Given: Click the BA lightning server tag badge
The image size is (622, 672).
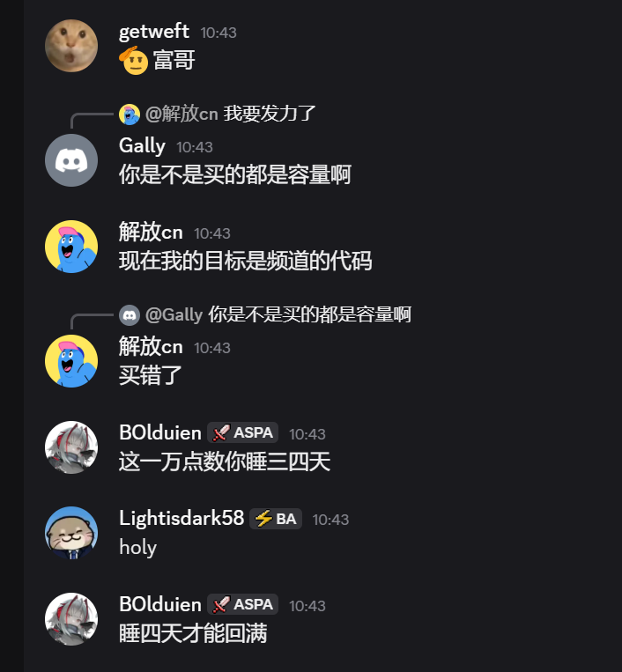Looking at the screenshot, I should coord(276,519).
